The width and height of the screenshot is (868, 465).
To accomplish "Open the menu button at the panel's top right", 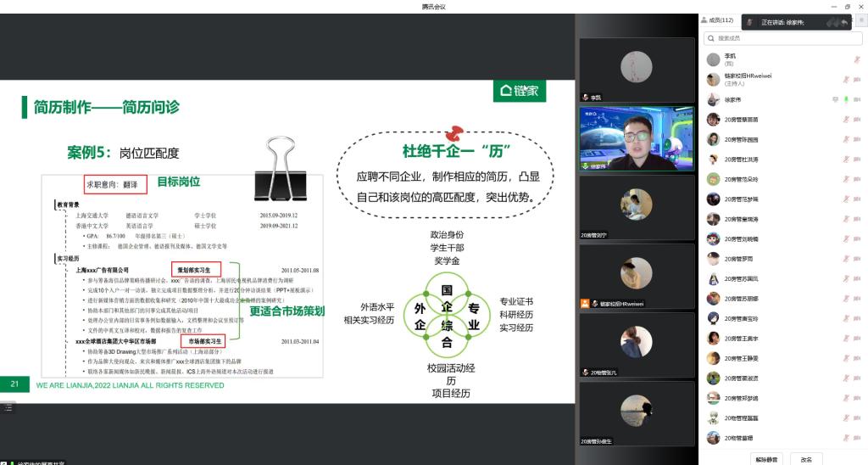I will tap(861, 20).
